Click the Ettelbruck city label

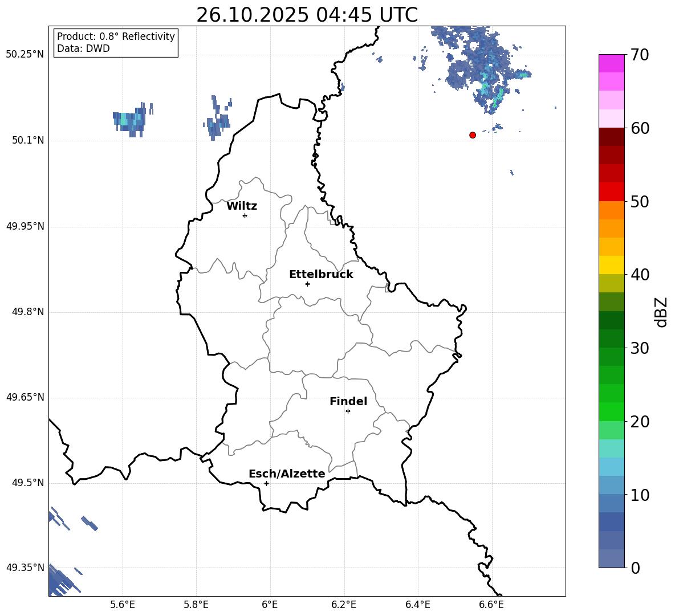pyautogui.click(x=321, y=275)
